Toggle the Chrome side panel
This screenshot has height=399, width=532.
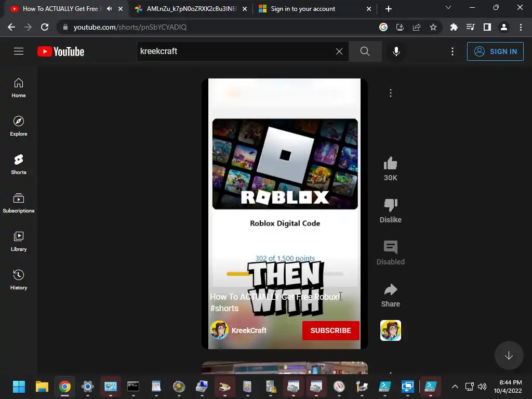click(x=487, y=27)
